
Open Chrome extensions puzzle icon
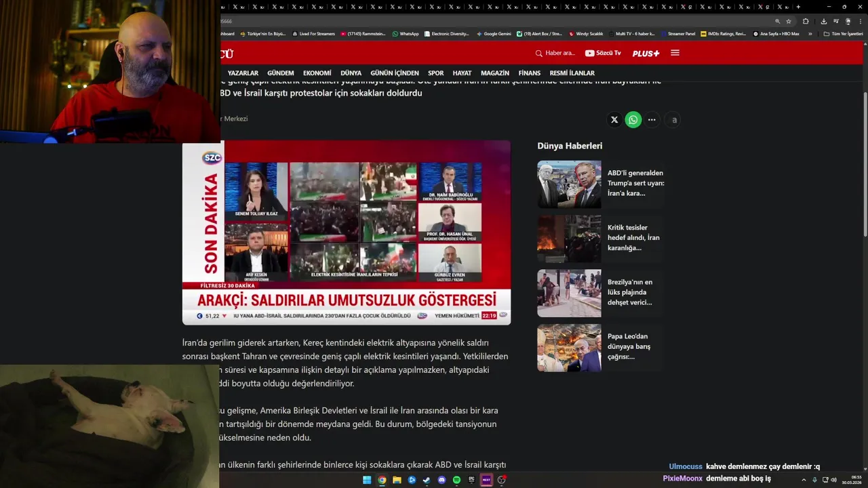(x=806, y=21)
